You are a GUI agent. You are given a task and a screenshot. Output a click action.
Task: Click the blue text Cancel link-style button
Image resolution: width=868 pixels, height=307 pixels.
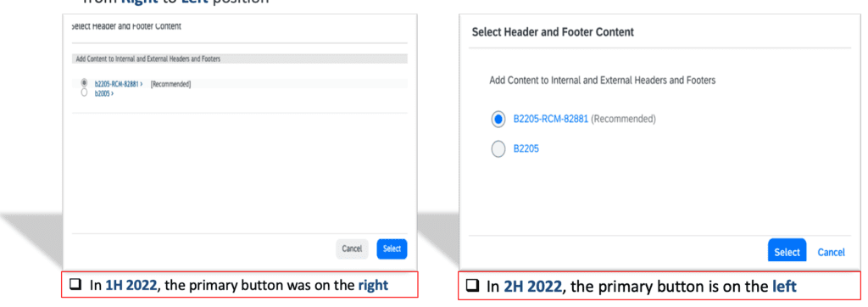[x=831, y=252]
